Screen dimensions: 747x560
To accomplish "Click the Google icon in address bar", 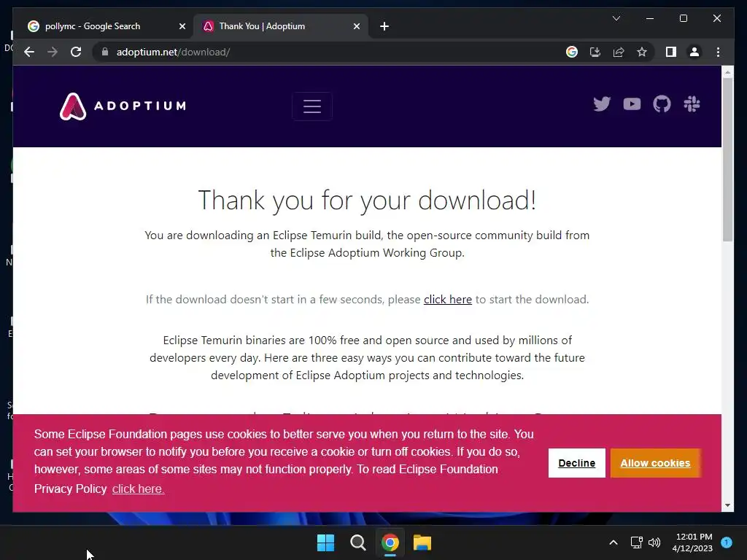I will click(x=572, y=52).
